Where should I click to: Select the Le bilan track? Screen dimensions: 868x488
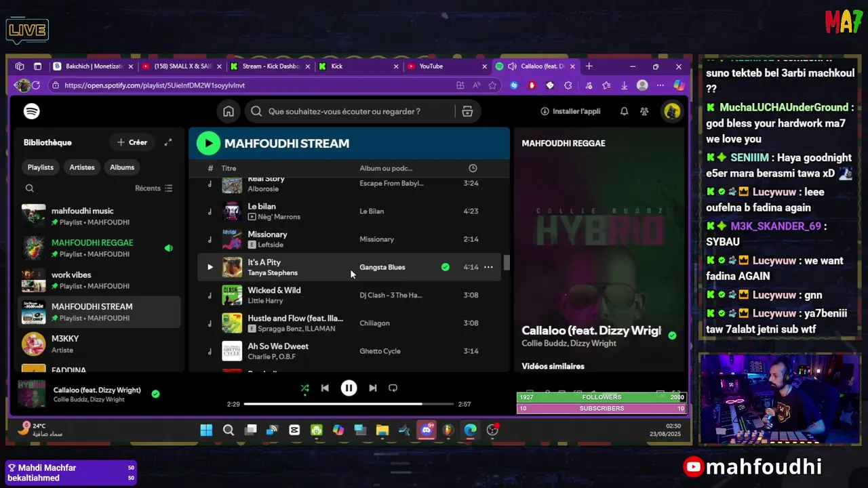pyautogui.click(x=349, y=211)
